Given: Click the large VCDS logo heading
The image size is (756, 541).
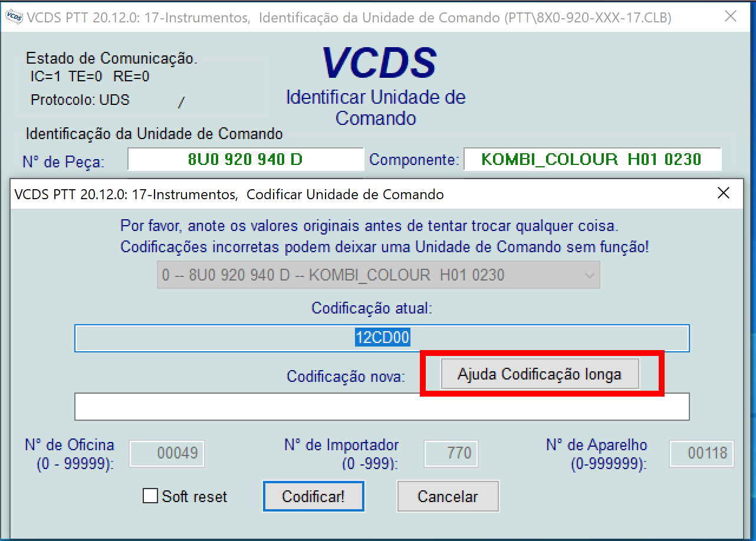Looking at the screenshot, I should pos(379,62).
